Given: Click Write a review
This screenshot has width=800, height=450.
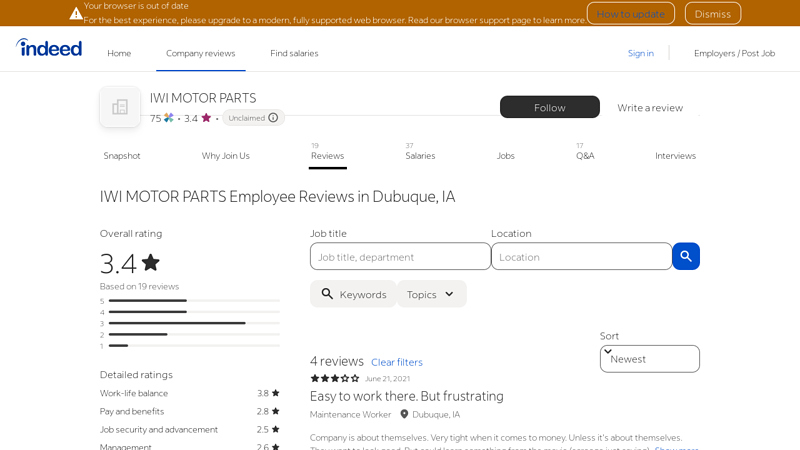Looking at the screenshot, I should coord(650,108).
